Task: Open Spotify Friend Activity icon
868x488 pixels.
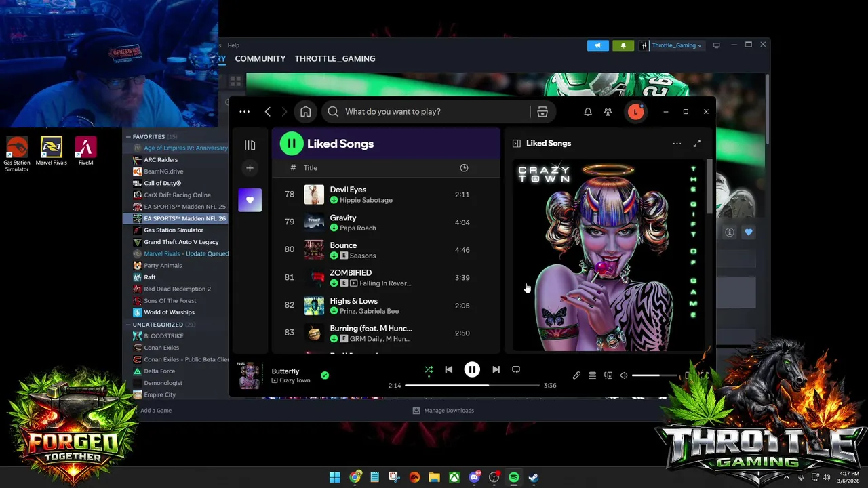Action: tap(608, 112)
